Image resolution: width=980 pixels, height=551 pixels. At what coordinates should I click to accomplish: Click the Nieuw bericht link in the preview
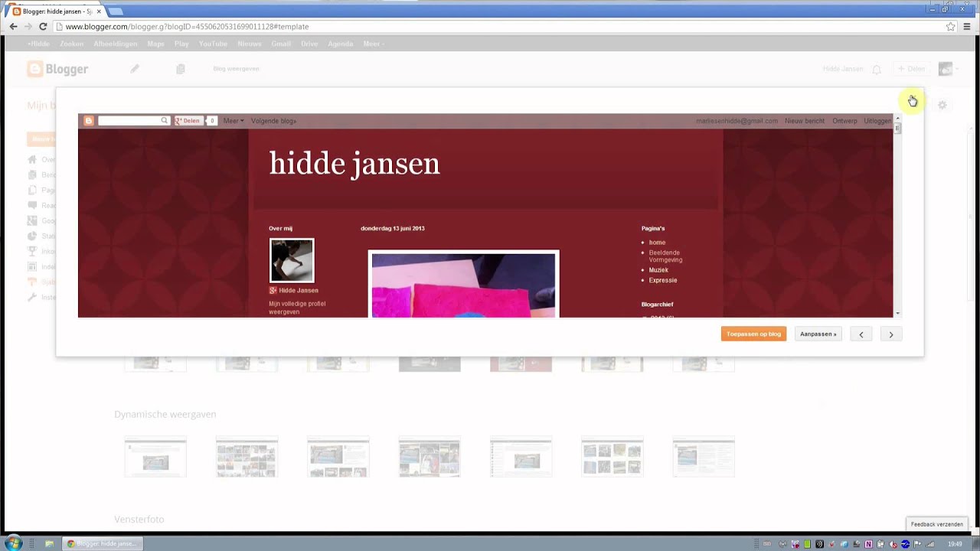[x=805, y=121]
